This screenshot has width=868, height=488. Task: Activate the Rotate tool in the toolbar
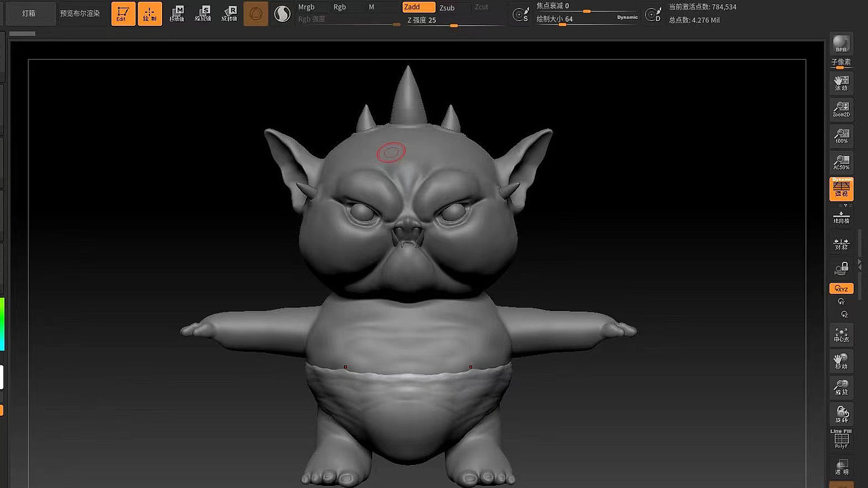(x=230, y=14)
